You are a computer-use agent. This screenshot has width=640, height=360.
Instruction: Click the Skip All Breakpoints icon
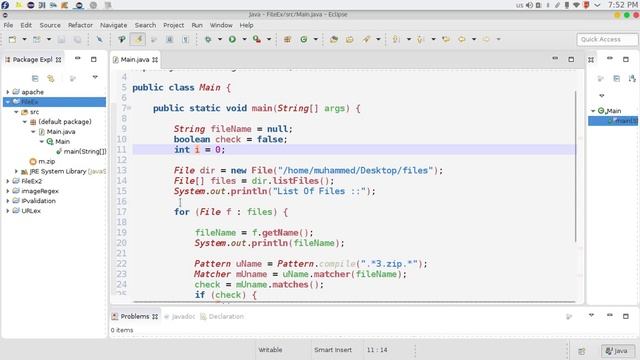coord(100,39)
